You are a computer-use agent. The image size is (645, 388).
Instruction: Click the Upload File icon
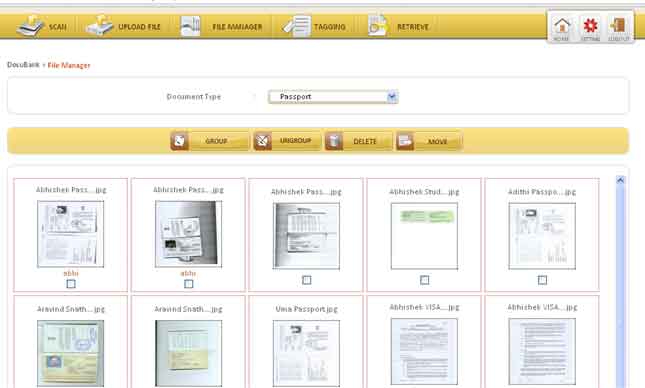tap(100, 26)
